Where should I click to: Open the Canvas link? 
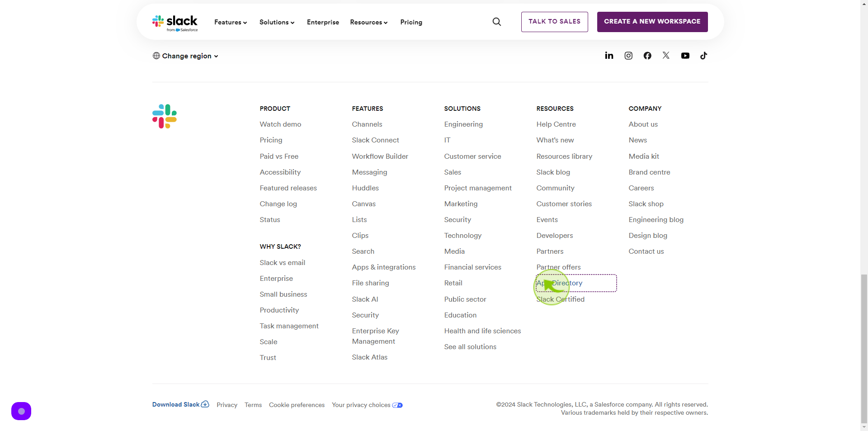(364, 204)
